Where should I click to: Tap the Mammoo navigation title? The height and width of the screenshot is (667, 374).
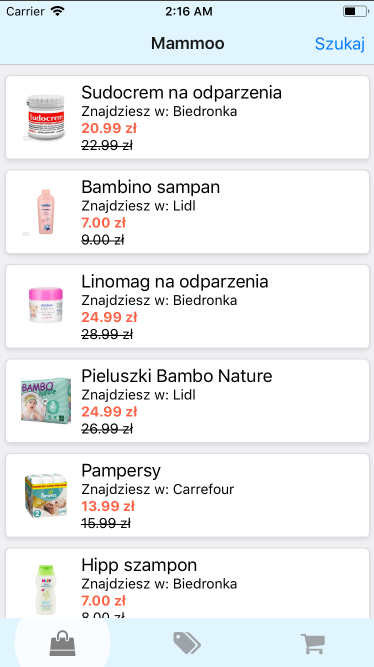point(188,43)
